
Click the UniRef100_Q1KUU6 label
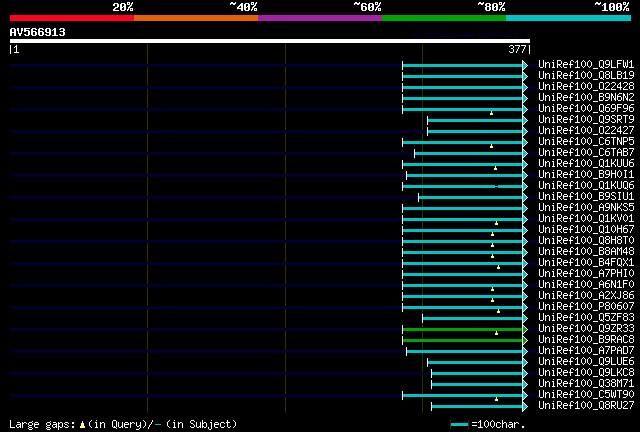[586, 163]
